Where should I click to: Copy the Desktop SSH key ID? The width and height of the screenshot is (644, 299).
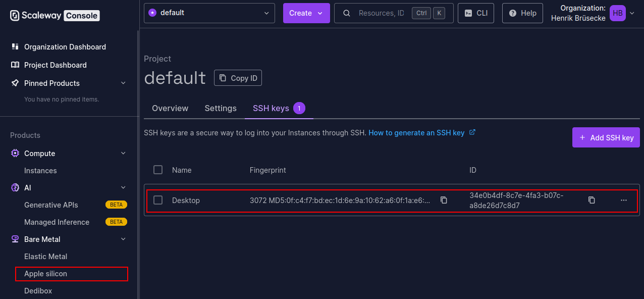coord(592,200)
